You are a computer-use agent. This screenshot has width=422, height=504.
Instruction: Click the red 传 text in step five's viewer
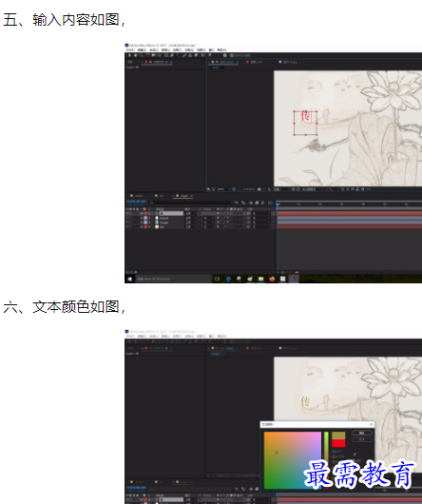[x=305, y=116]
